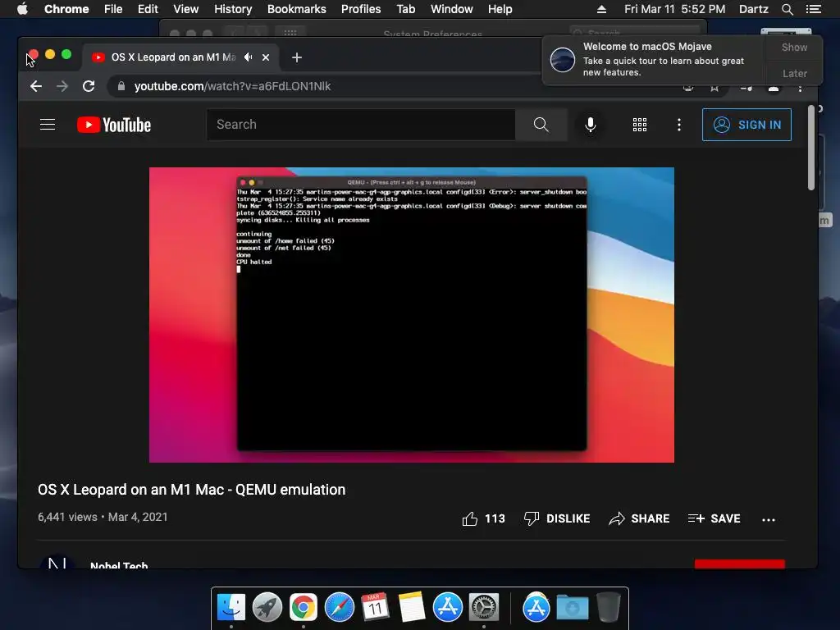The height and width of the screenshot is (630, 840).
Task: Go to YouTube home via logo
Action: coord(114,125)
